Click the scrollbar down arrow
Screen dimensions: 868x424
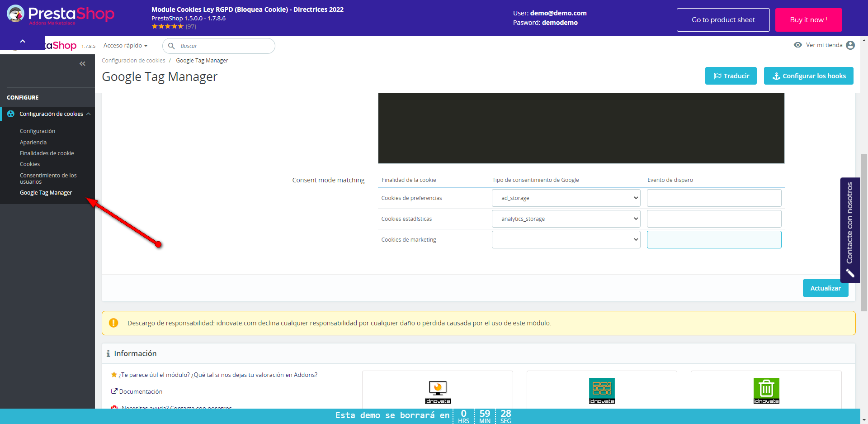pyautogui.click(x=864, y=419)
